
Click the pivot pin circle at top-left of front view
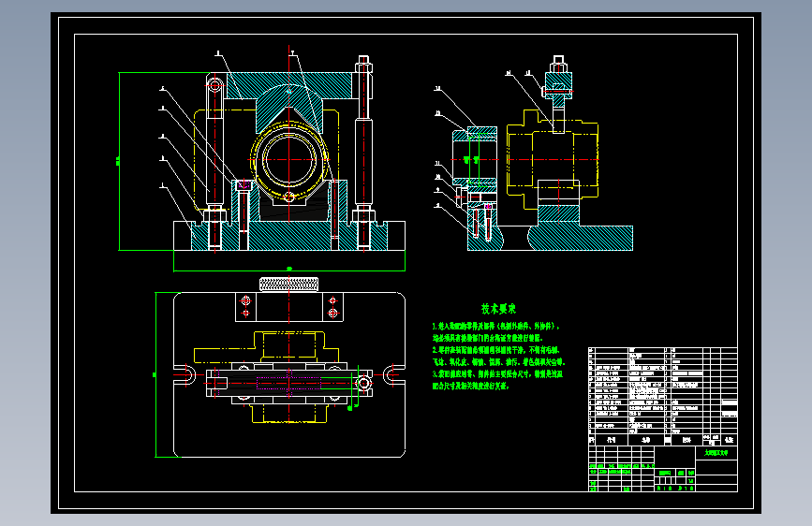[x=214, y=85]
